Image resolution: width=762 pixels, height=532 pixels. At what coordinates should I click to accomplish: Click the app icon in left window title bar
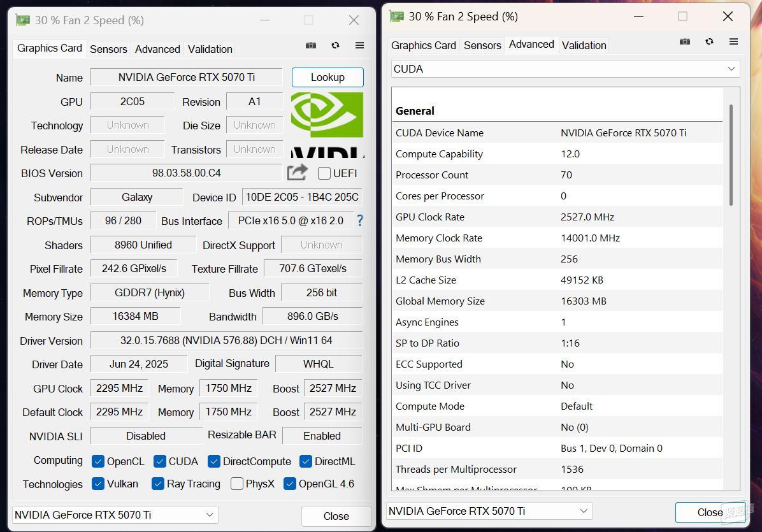point(23,20)
